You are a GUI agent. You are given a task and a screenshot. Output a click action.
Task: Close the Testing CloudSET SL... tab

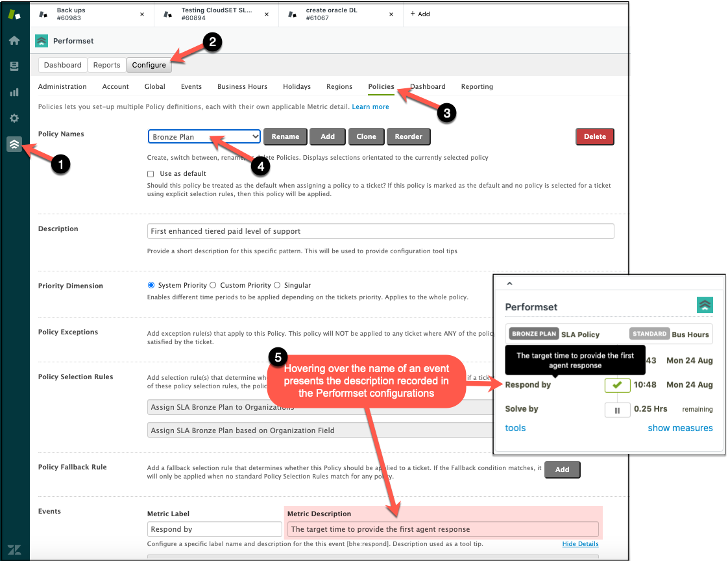coord(267,14)
